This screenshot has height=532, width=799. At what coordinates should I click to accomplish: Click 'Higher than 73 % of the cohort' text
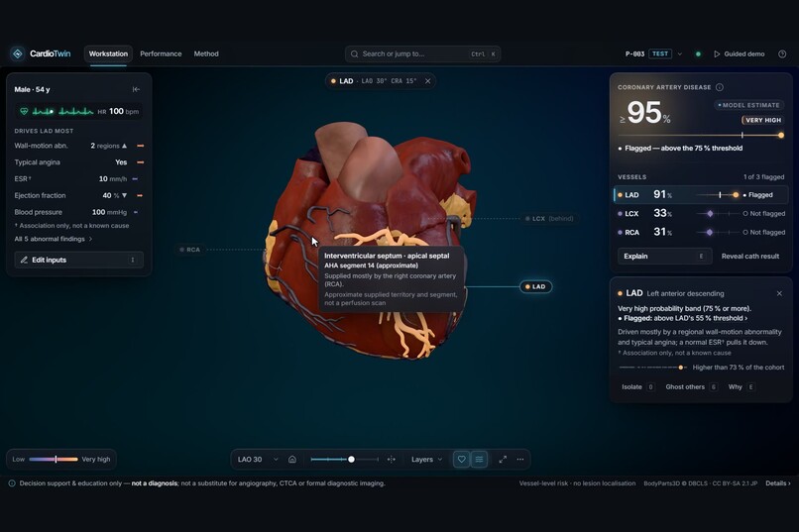738,368
